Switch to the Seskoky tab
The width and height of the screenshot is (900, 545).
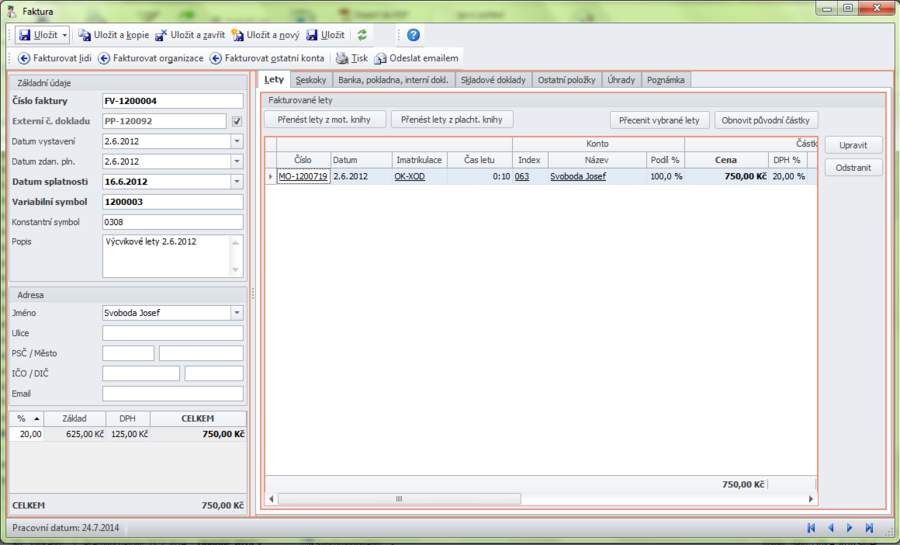[x=311, y=80]
